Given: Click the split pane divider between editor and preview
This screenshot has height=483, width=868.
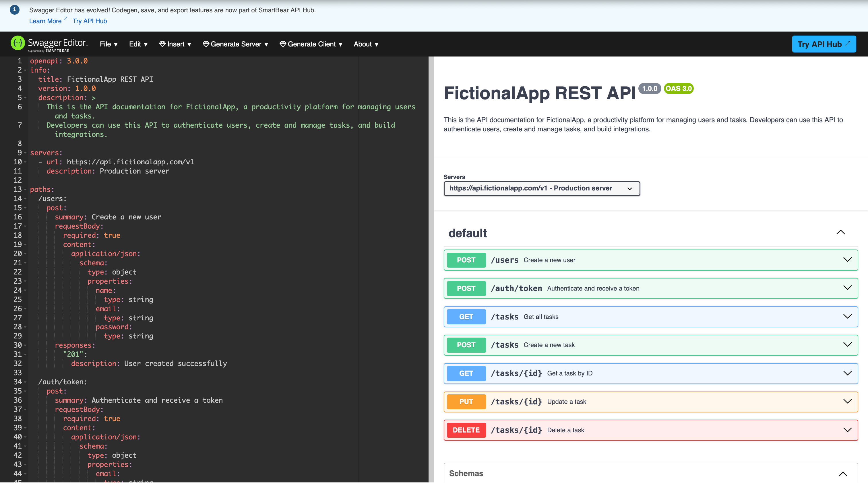Looking at the screenshot, I should coord(431,269).
